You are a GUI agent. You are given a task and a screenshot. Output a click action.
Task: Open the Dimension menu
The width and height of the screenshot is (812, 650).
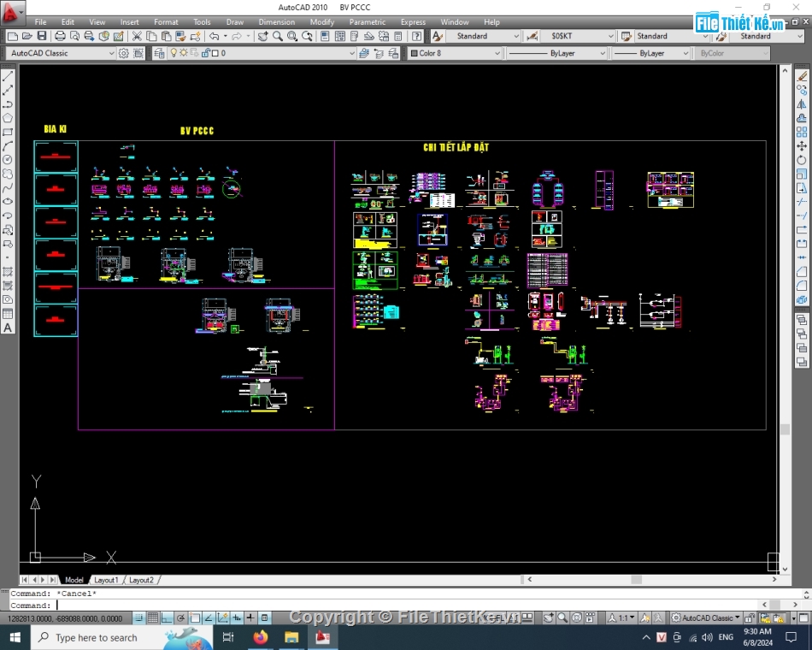click(x=277, y=21)
